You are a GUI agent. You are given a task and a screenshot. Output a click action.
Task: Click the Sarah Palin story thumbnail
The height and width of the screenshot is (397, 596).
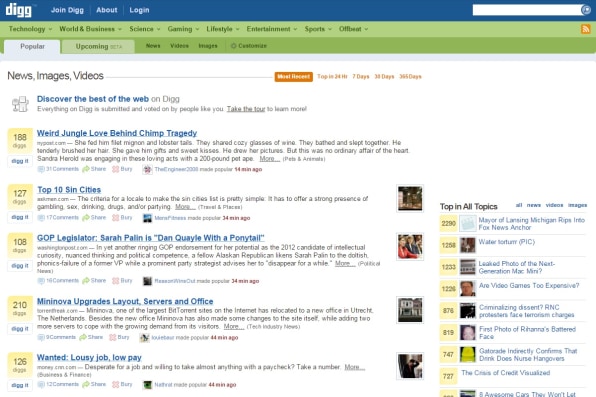coord(410,247)
